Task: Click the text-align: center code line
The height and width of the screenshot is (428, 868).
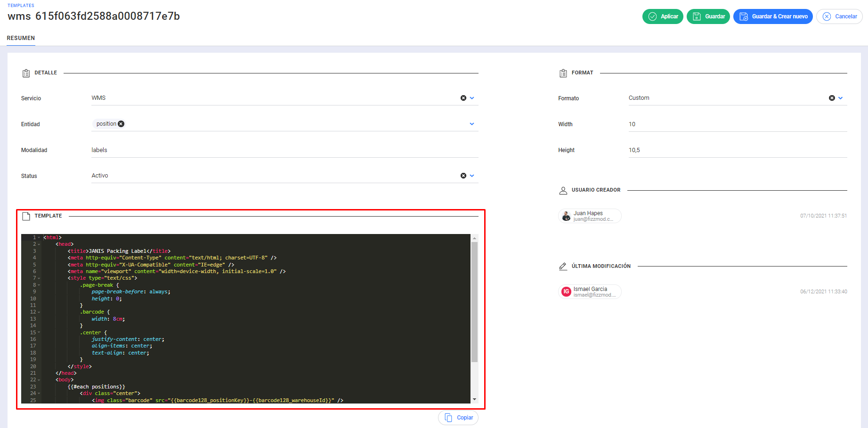Action: pos(121,353)
